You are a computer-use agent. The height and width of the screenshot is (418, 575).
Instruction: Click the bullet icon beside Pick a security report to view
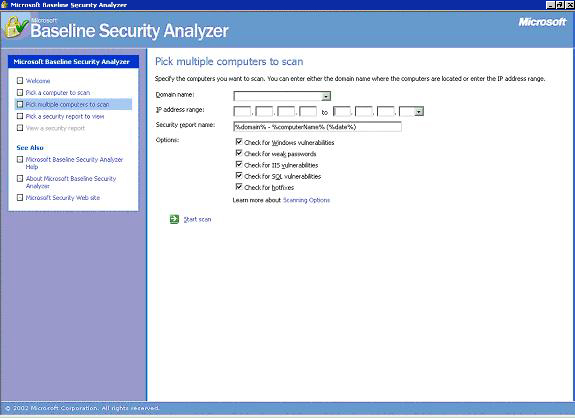click(20, 116)
